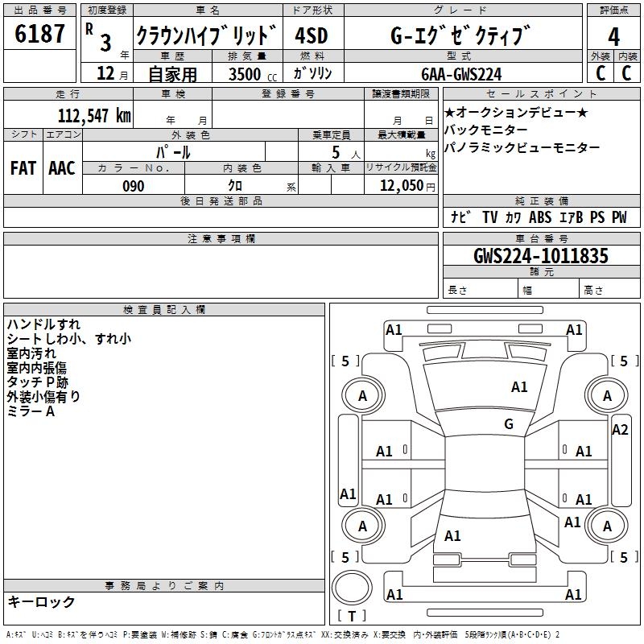Click the 純正装備 header

tap(541, 200)
